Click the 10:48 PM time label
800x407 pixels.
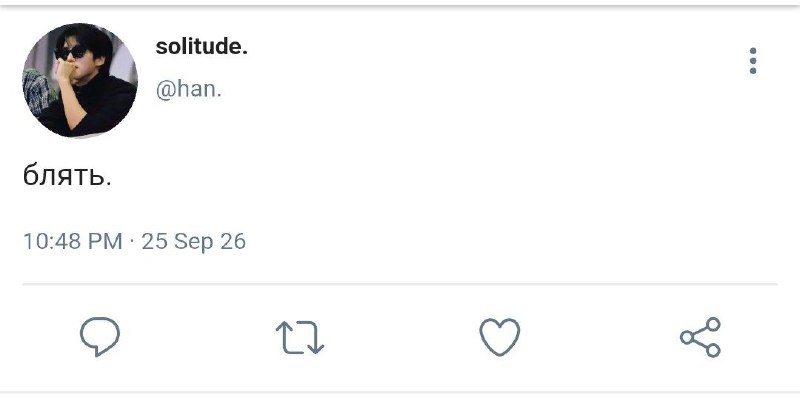pos(73,241)
